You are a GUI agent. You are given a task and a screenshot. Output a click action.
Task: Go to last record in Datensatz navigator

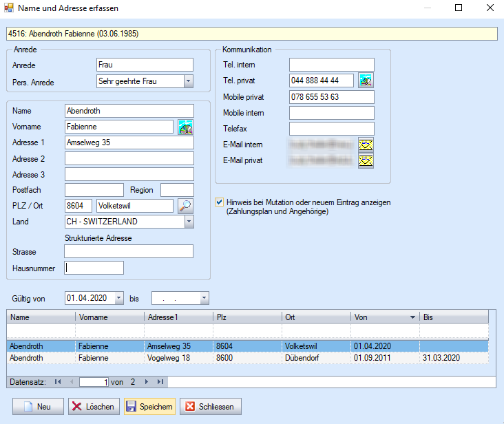160,382
